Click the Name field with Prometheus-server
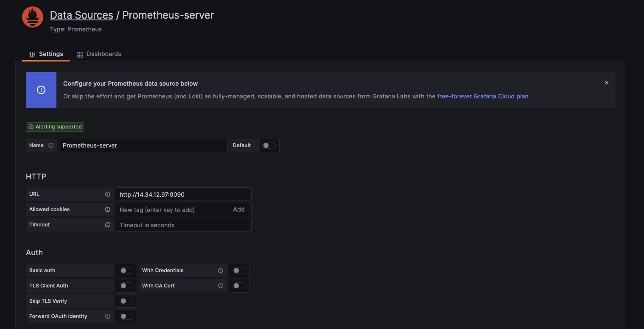This screenshot has width=644, height=329. click(143, 145)
